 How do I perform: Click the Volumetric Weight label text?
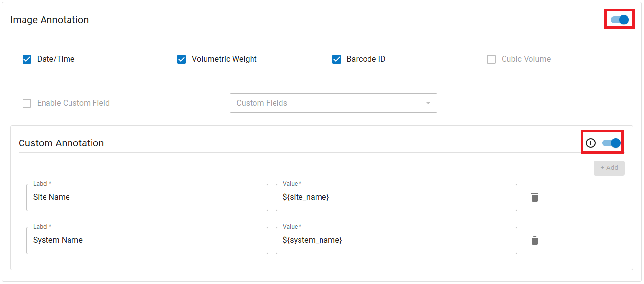point(224,59)
